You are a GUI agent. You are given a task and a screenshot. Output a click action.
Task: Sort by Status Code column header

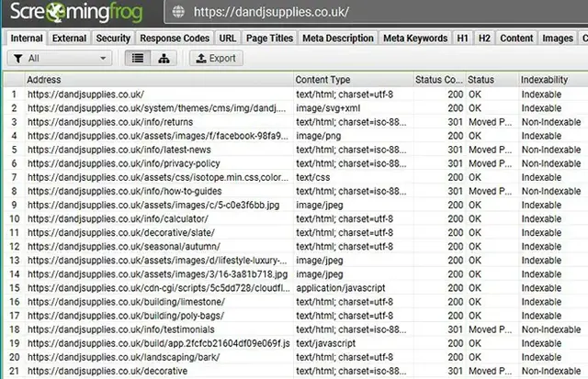(x=439, y=80)
